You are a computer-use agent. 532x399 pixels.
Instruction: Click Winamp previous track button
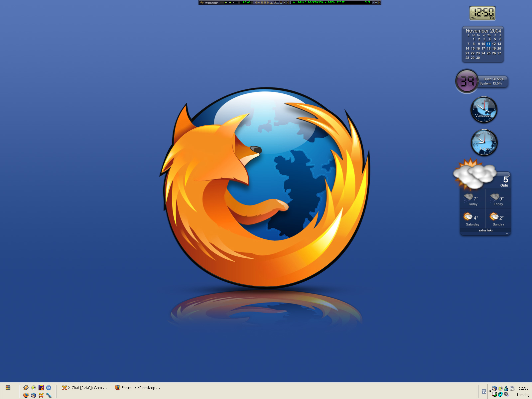tap(255, 2)
